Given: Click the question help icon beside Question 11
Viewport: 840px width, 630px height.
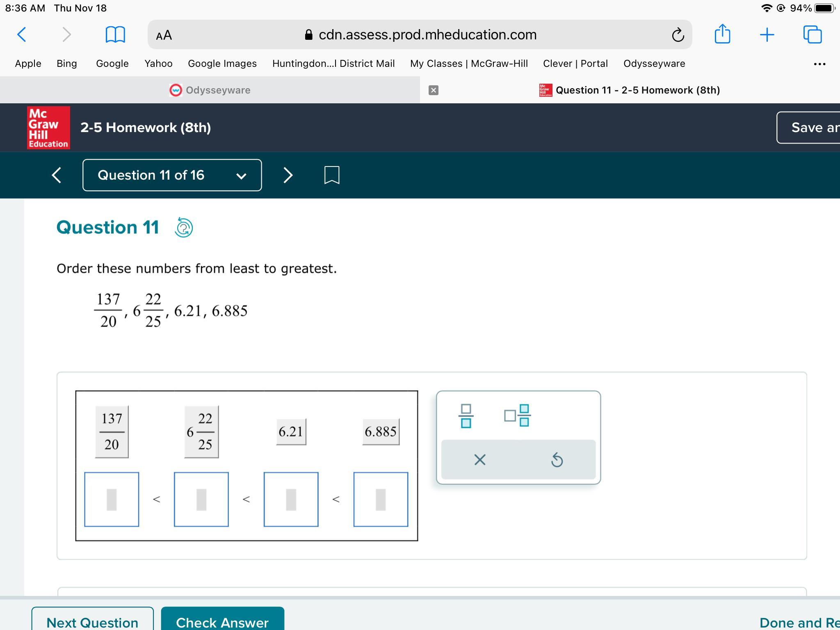Looking at the screenshot, I should point(184,228).
